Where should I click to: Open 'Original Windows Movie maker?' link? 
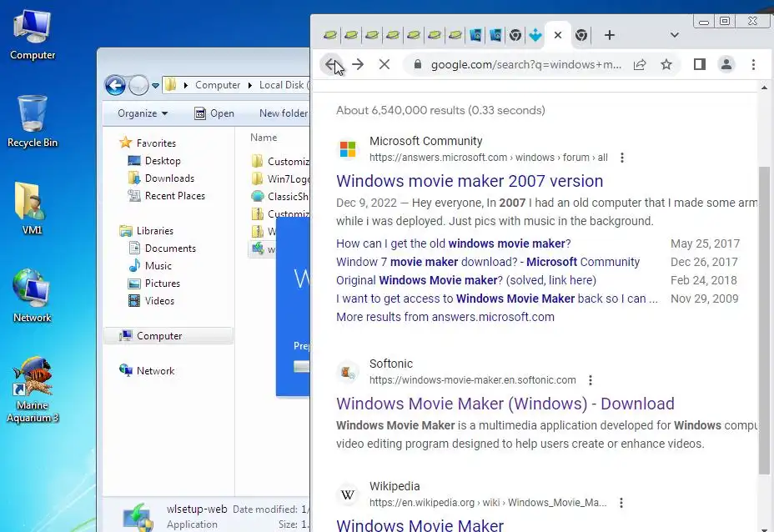pos(466,280)
